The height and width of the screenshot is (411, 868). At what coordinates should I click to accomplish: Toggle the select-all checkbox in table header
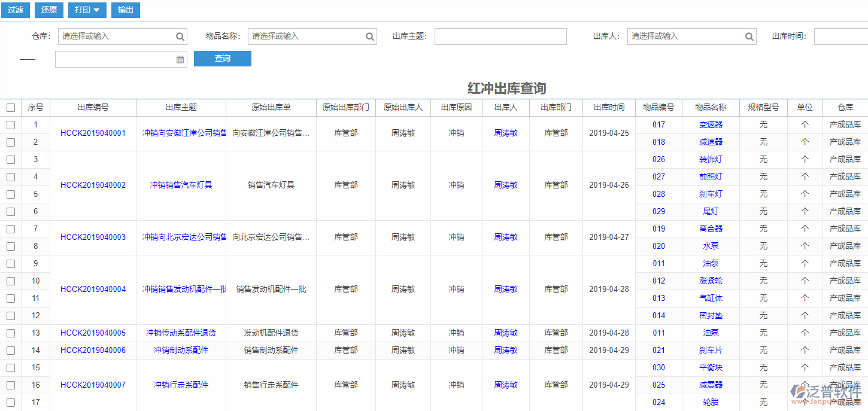click(x=10, y=107)
